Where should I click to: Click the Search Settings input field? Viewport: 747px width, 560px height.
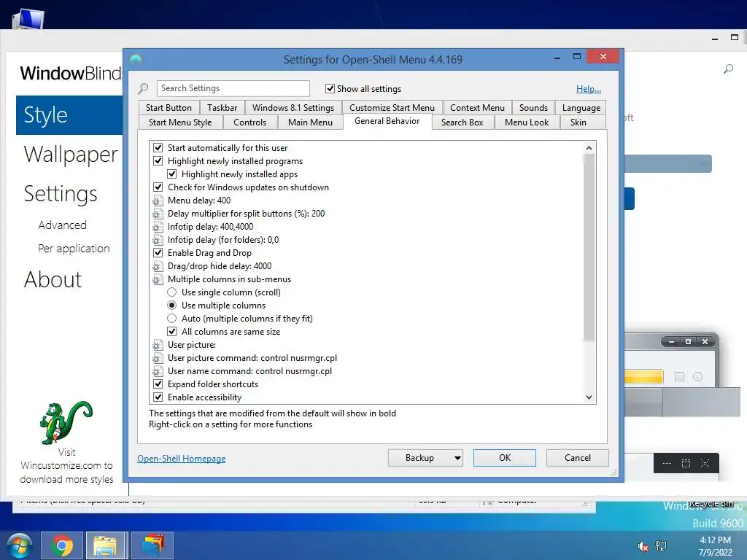point(233,88)
